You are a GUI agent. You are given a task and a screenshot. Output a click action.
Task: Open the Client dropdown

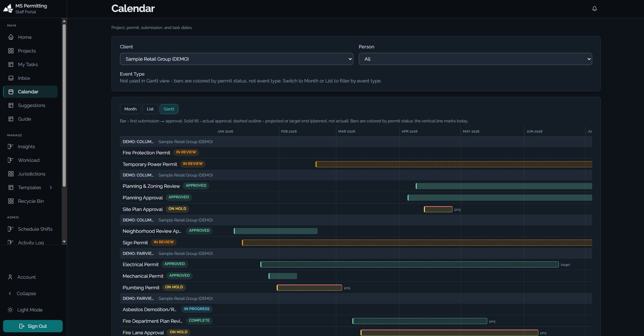236,59
